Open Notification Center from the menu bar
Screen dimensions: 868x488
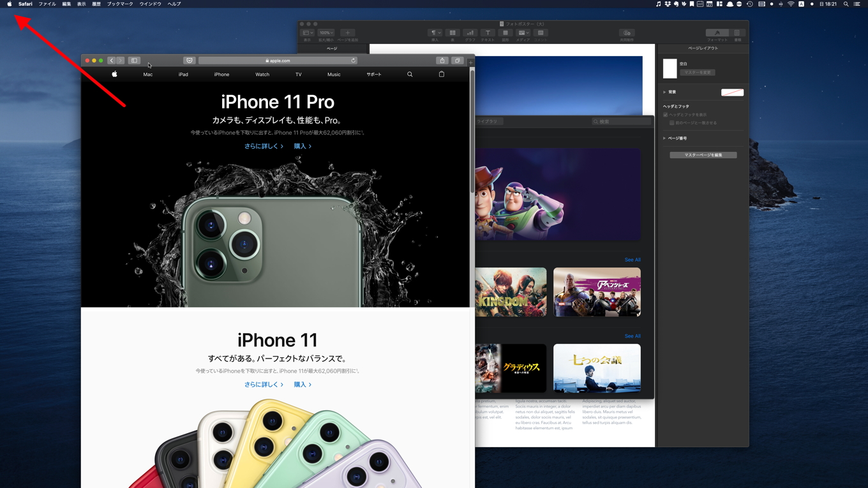(857, 4)
